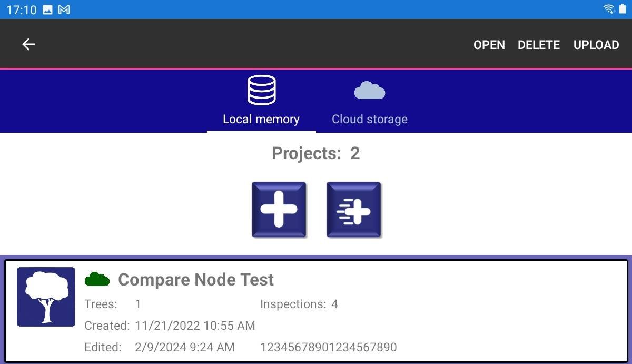This screenshot has width=632, height=364.
Task: Select the Compare Node Test project title
Action: pyautogui.click(x=196, y=279)
